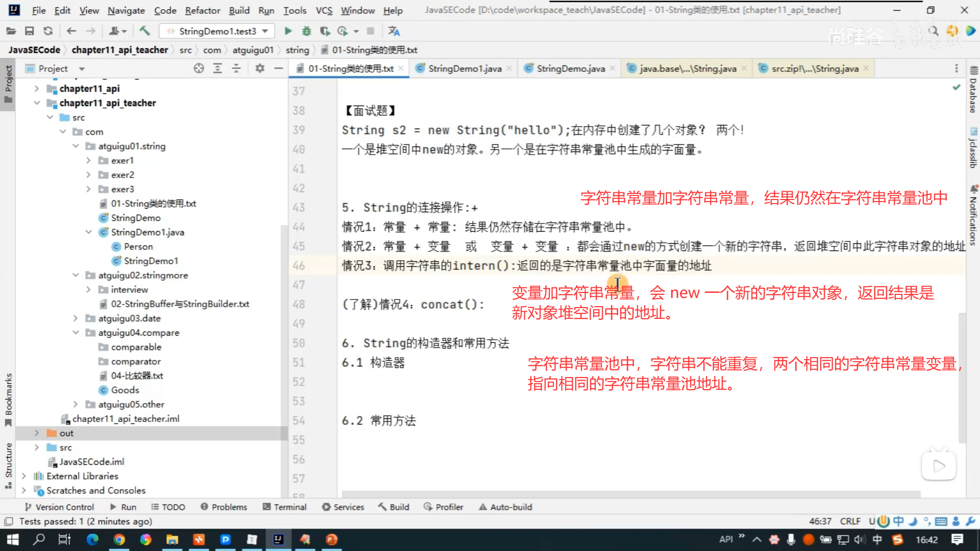The height and width of the screenshot is (551, 980).
Task: Switch to StringDemo1.java editor tab
Action: tap(464, 68)
